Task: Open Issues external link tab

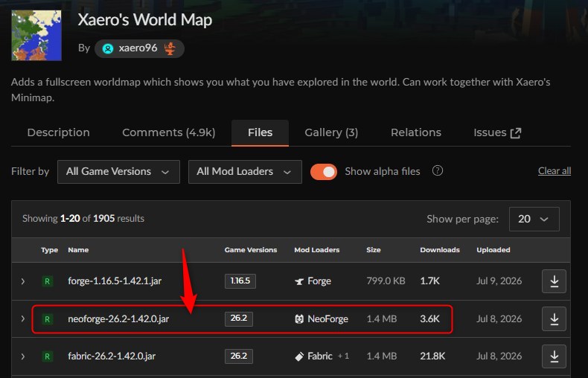Action: (497, 132)
